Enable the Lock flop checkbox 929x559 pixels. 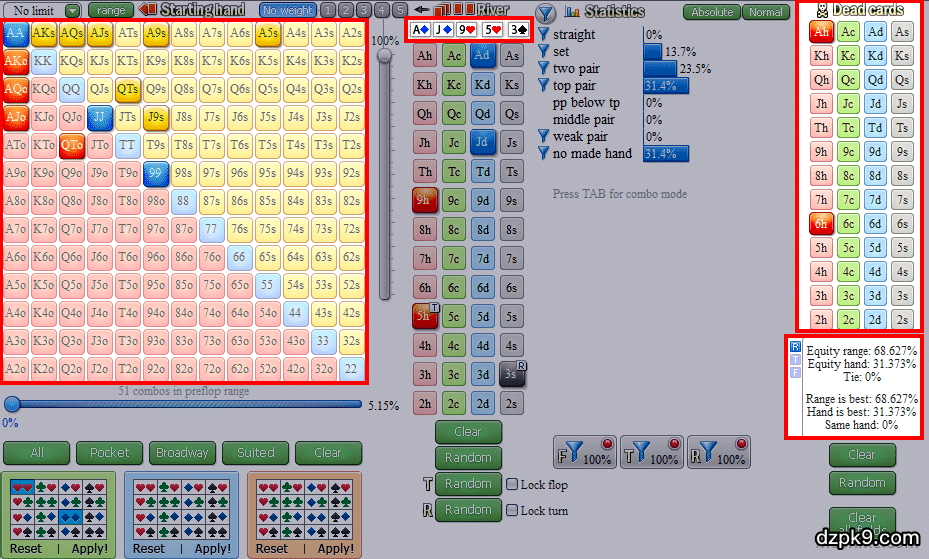coord(512,485)
